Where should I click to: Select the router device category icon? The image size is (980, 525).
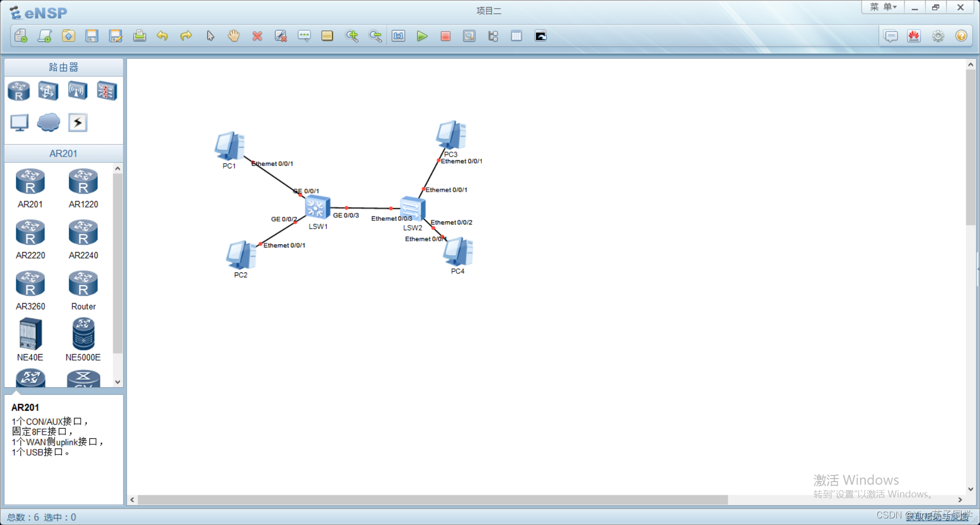19,91
